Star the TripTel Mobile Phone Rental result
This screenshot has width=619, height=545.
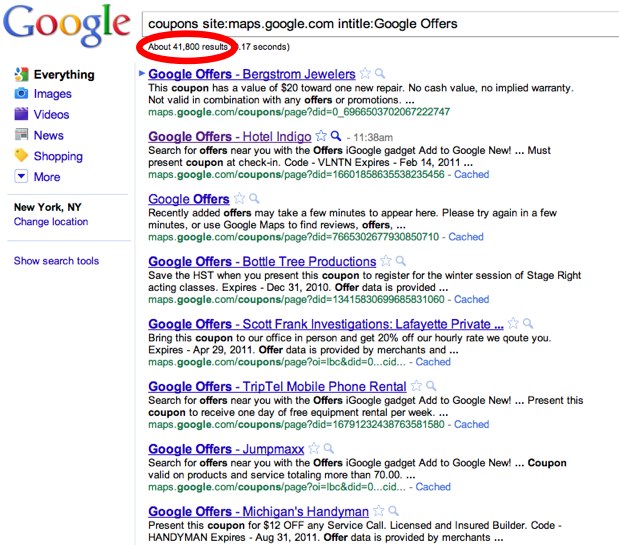[x=416, y=386]
